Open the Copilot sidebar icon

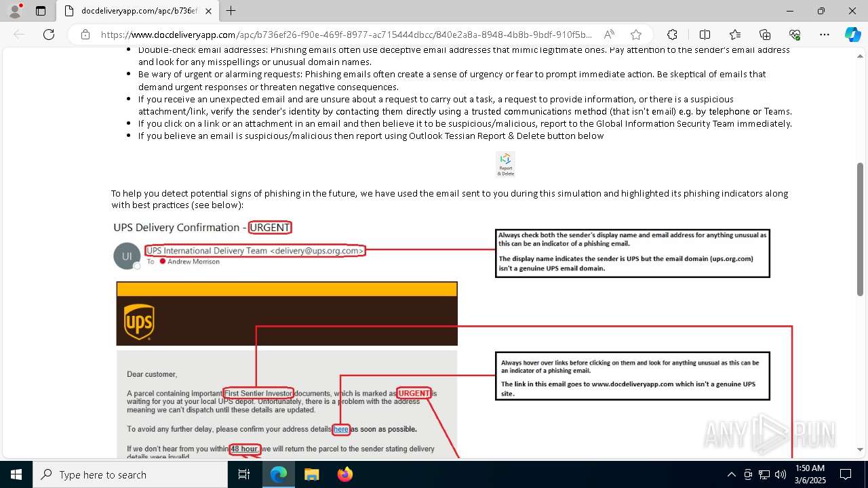pyautogui.click(x=852, y=35)
